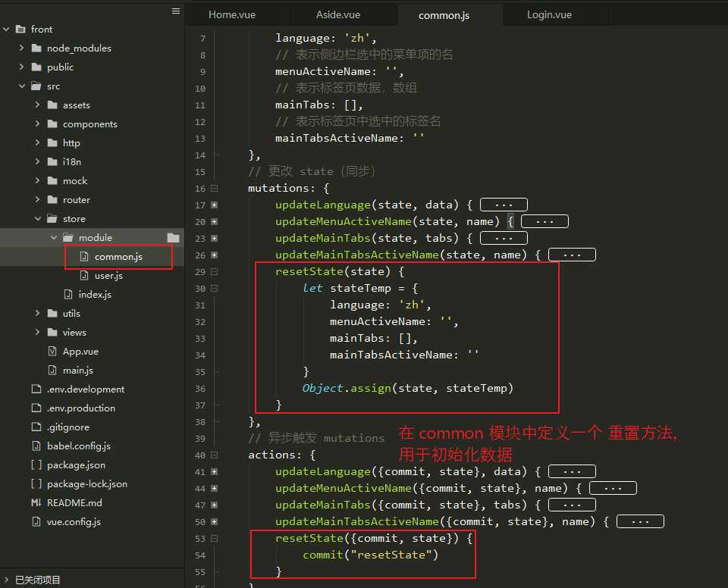Click the common.js file icon
Image resolution: width=728 pixels, height=588 pixels.
pos(84,257)
